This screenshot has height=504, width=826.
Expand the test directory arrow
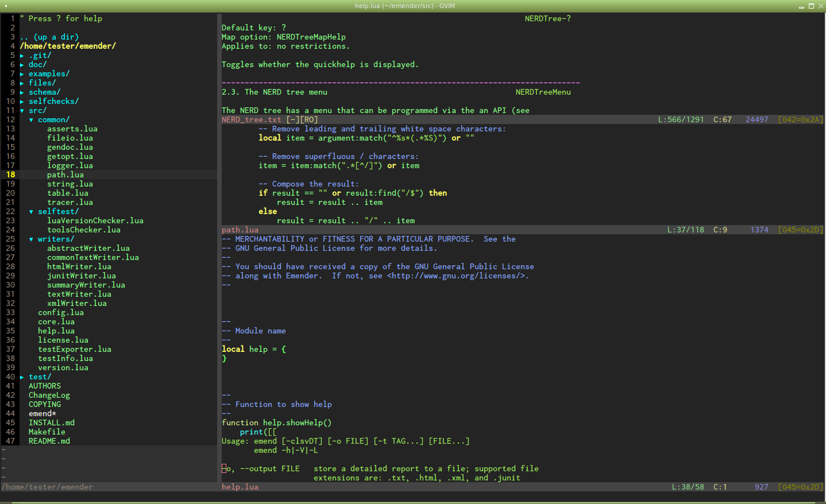coord(22,377)
